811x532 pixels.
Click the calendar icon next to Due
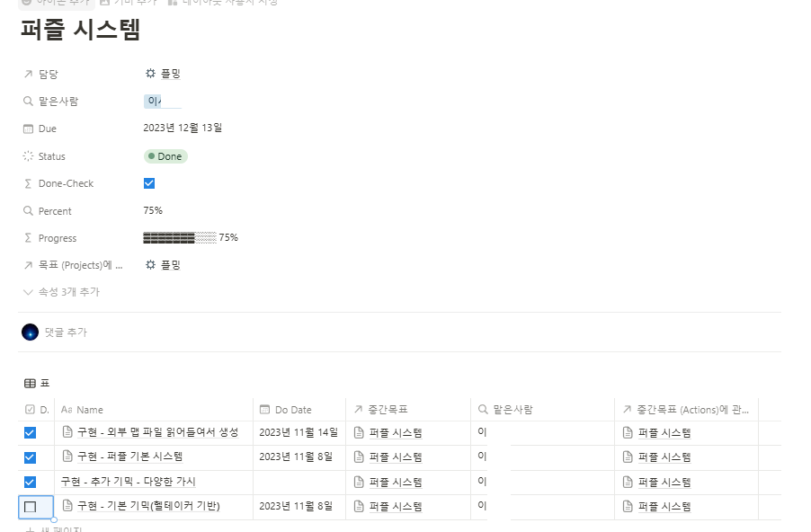(28, 129)
